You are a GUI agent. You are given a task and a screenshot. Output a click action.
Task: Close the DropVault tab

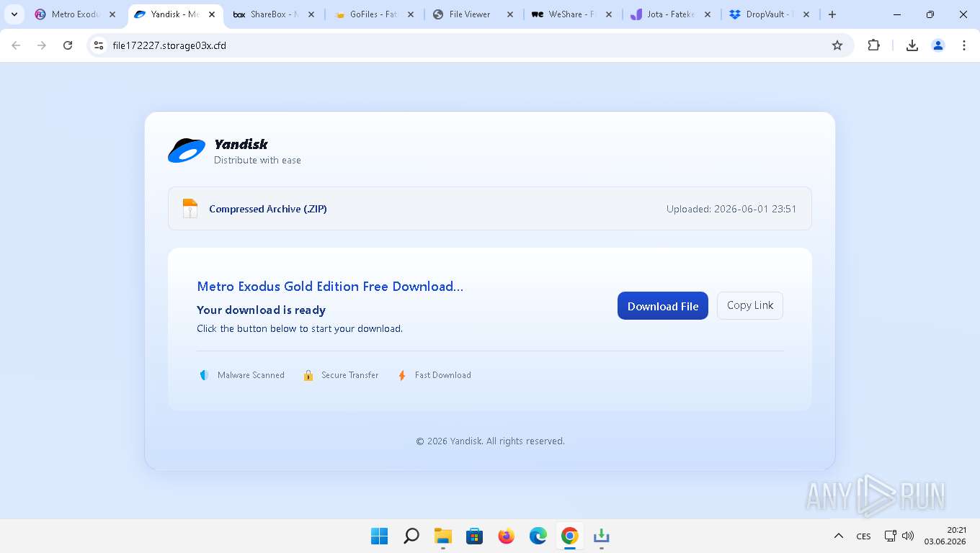[x=806, y=14]
